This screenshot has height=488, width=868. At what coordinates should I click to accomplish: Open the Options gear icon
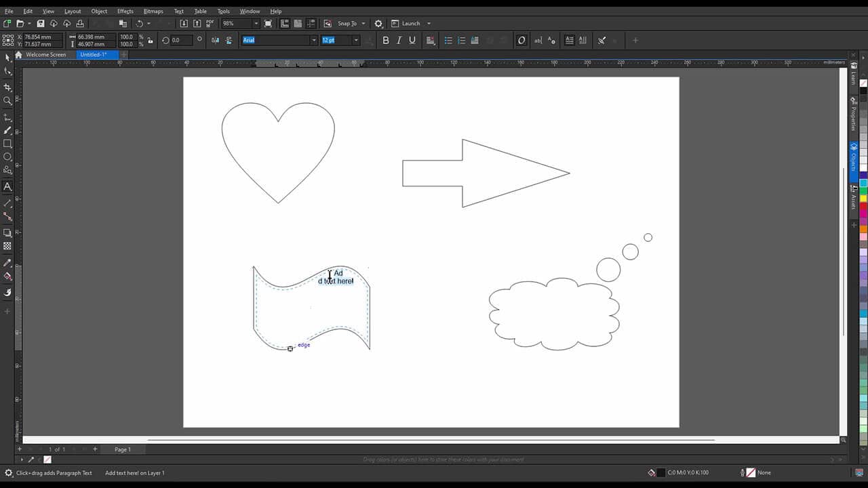click(378, 24)
